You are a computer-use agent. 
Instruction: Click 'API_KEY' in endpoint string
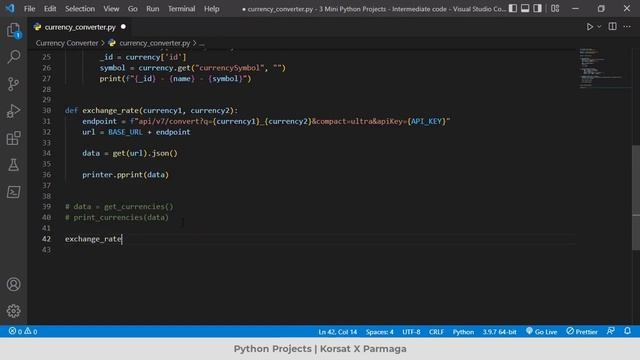point(426,121)
